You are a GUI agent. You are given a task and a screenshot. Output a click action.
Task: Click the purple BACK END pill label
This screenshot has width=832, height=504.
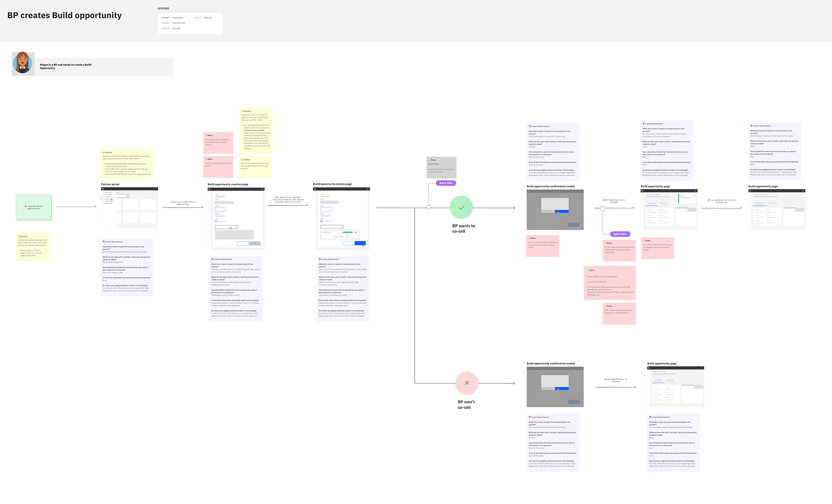pyautogui.click(x=445, y=183)
